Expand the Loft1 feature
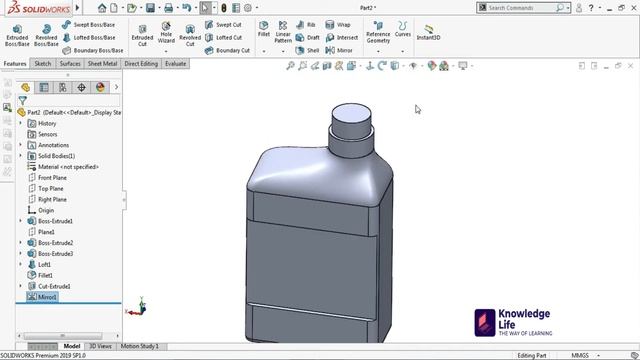640x360 pixels. (x=20, y=264)
